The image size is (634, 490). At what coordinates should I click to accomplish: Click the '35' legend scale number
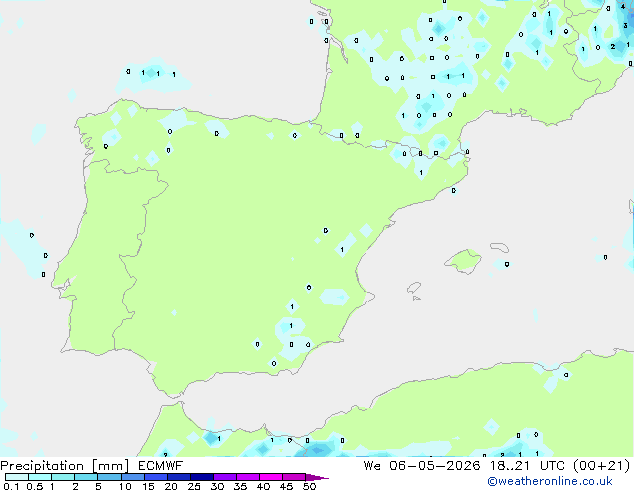(x=240, y=486)
